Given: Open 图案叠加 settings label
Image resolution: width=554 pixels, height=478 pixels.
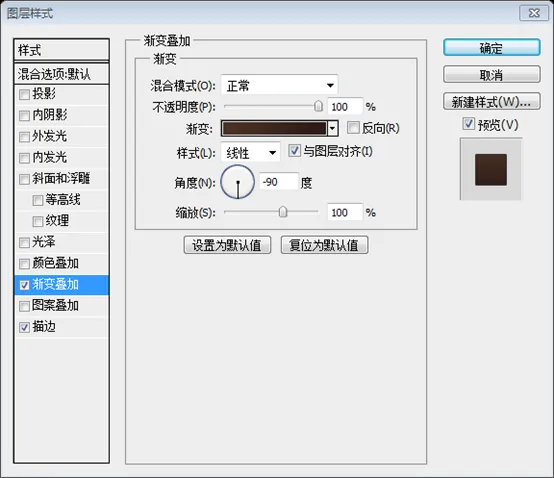Looking at the screenshot, I should point(55,306).
